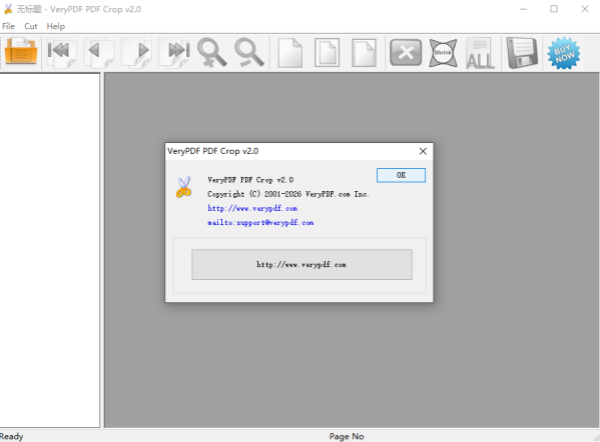Apply to ALL pages icon

(x=480, y=54)
